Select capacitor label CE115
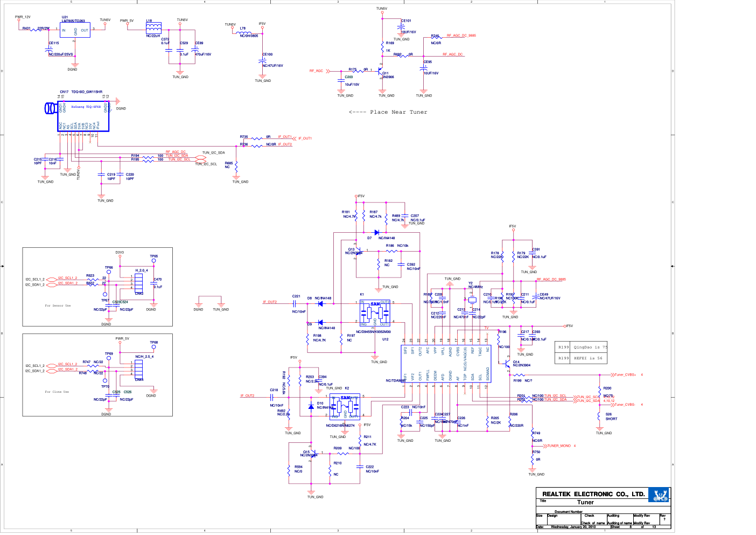 click(54, 43)
